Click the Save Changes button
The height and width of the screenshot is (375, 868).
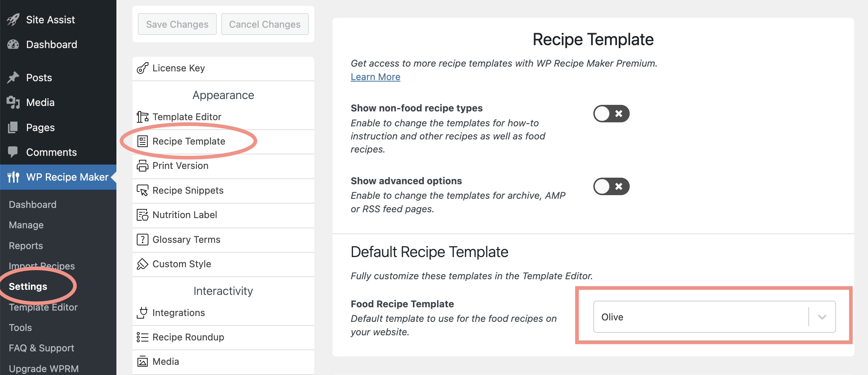(177, 24)
